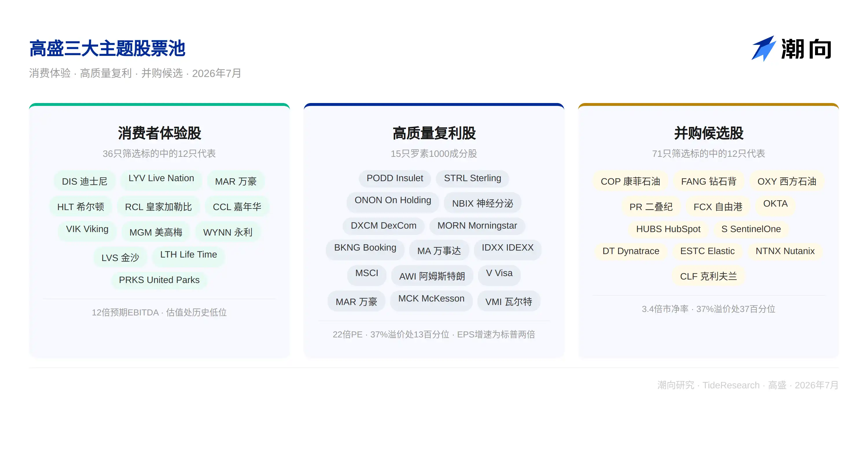868x463 pixels.
Task: Click the 12倍预期EBITDA footer note
Action: click(x=159, y=312)
